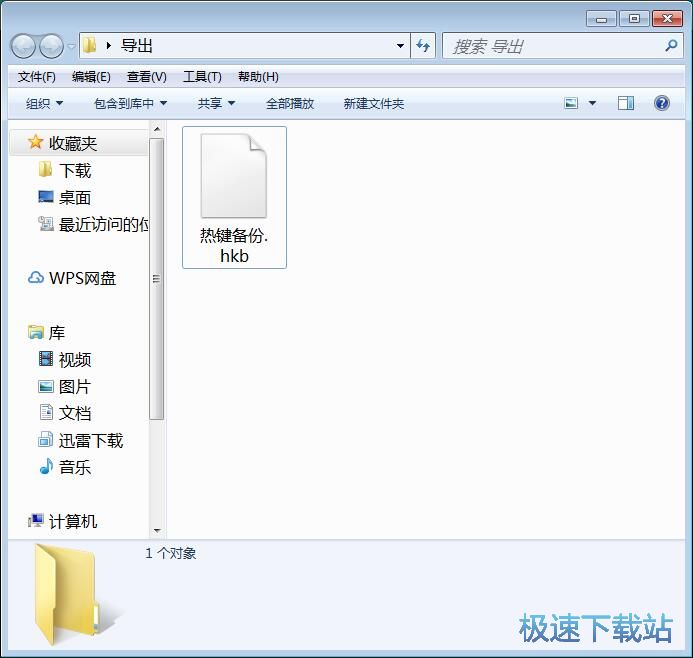Select the 热键备份.hkb file thumbnail

pyautogui.click(x=234, y=175)
